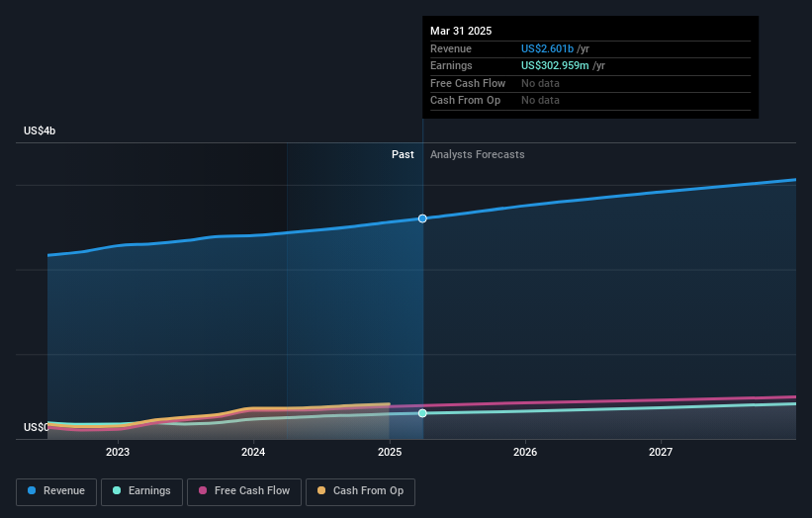Toggle the Revenue series in the legend

(x=56, y=491)
